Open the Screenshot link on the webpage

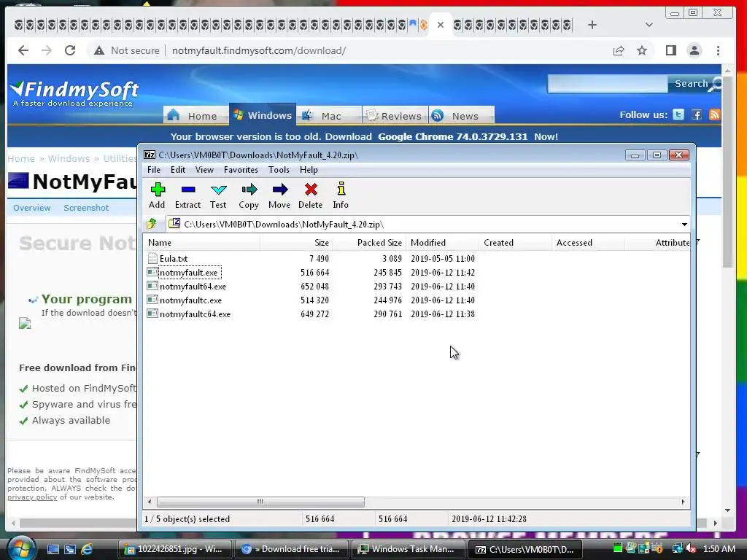pos(86,208)
